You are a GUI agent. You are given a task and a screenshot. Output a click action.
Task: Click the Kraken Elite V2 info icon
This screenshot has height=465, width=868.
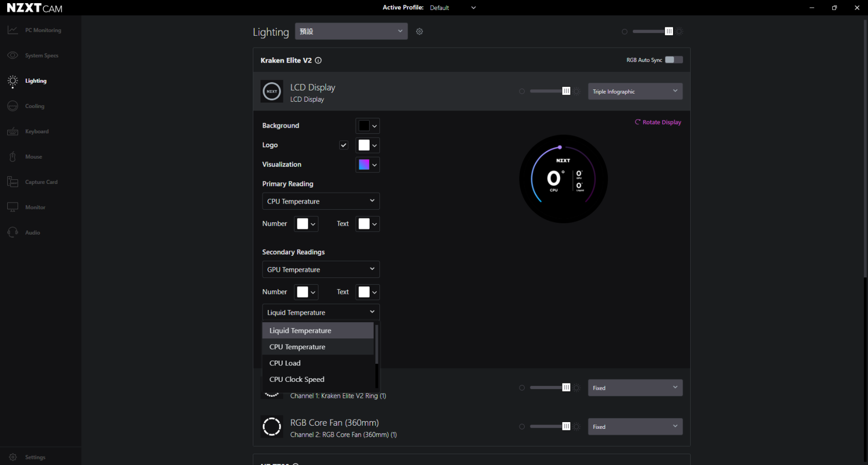318,60
